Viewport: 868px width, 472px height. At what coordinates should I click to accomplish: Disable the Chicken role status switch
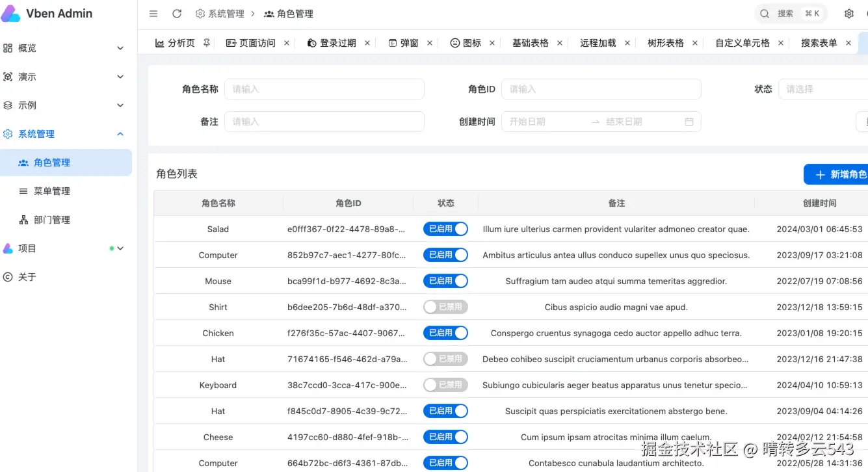(445, 333)
